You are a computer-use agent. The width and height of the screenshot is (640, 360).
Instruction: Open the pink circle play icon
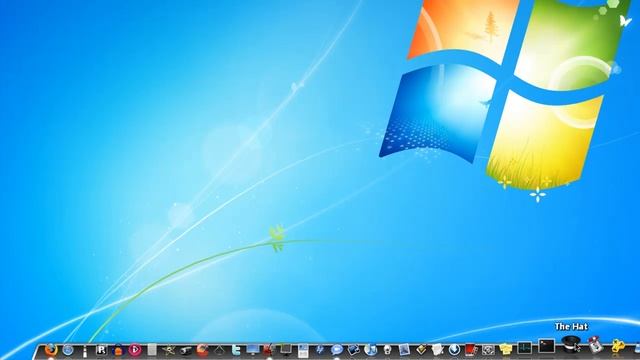pos(135,350)
